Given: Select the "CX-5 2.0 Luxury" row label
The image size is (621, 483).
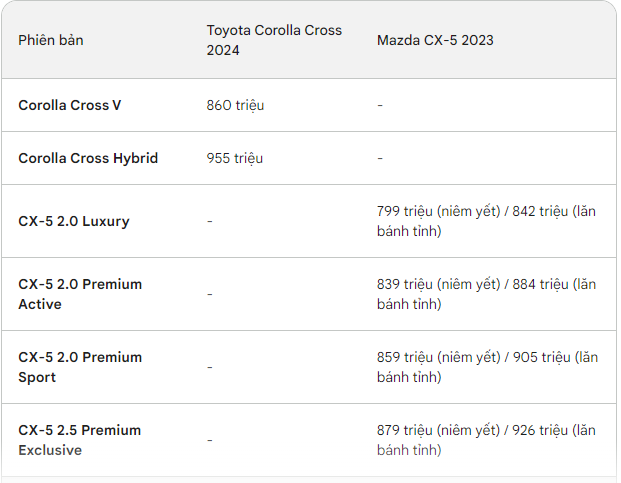Looking at the screenshot, I should pyautogui.click(x=74, y=221).
